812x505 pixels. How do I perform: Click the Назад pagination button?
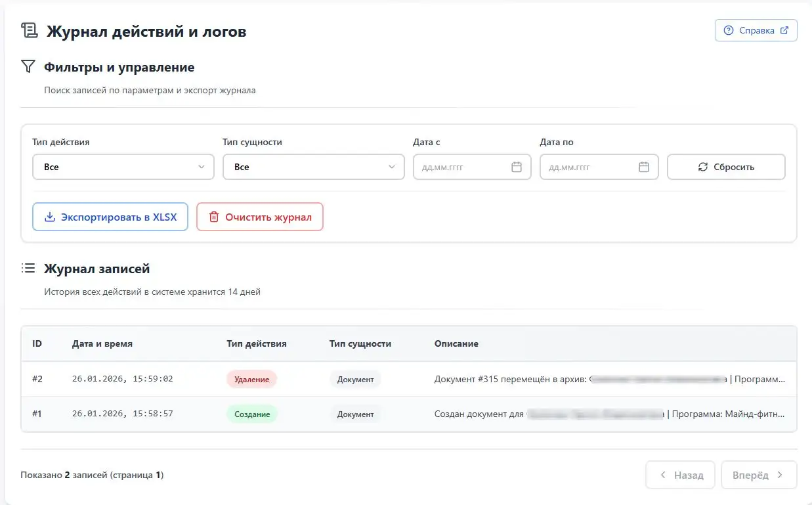click(x=681, y=475)
